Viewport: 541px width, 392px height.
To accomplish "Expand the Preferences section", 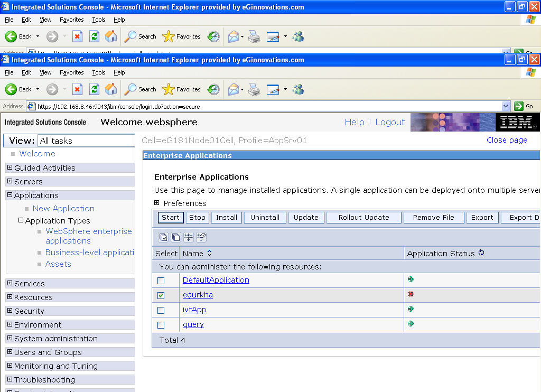I will point(156,203).
